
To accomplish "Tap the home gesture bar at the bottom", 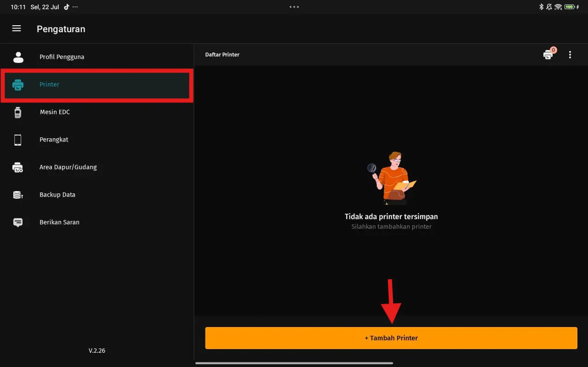I will [294, 363].
